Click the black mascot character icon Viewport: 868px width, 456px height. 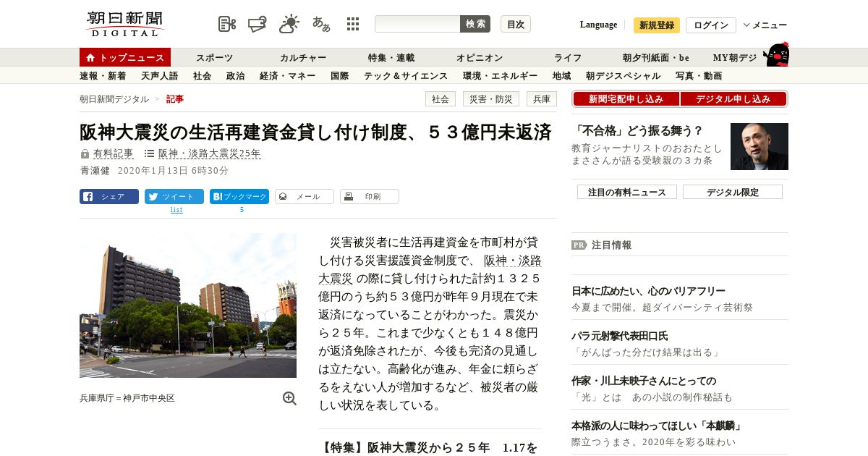point(776,54)
